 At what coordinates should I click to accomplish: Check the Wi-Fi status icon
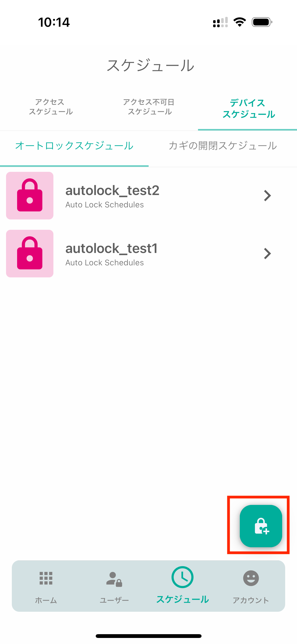[240, 22]
